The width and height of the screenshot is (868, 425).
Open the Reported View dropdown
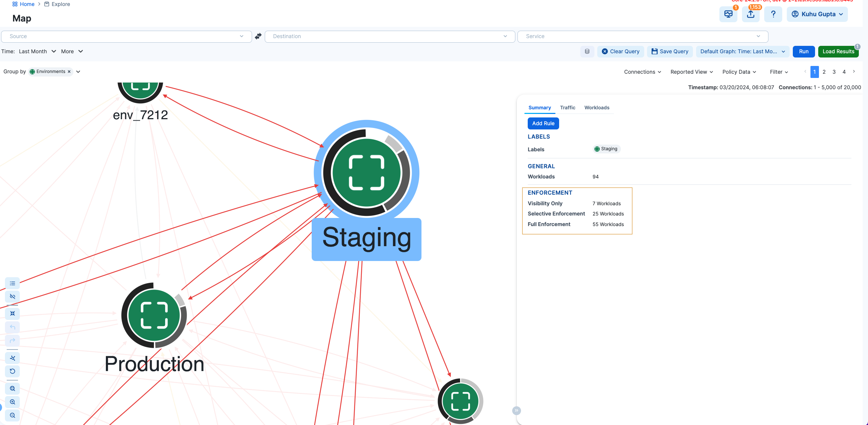[x=692, y=72]
